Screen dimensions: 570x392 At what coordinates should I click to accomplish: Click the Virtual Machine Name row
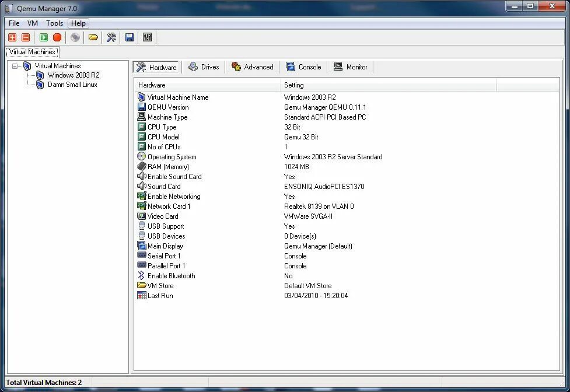(347, 97)
